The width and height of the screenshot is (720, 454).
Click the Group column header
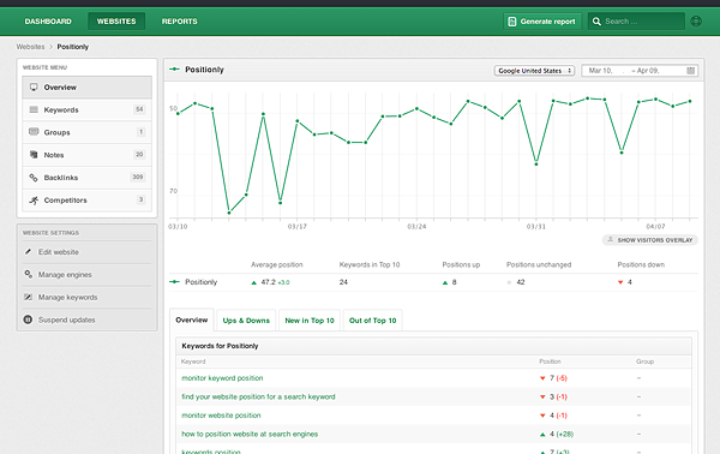[x=645, y=362]
